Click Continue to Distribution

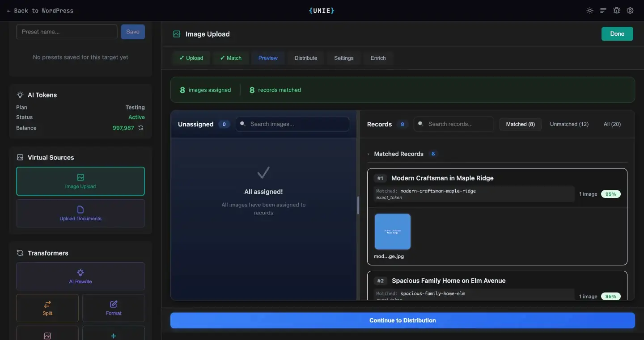pyautogui.click(x=402, y=320)
